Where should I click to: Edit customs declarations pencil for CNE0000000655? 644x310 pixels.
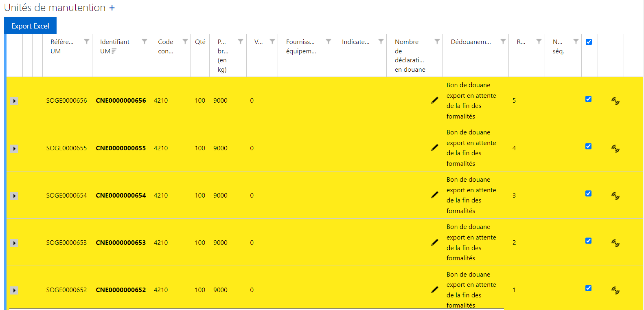pos(435,147)
